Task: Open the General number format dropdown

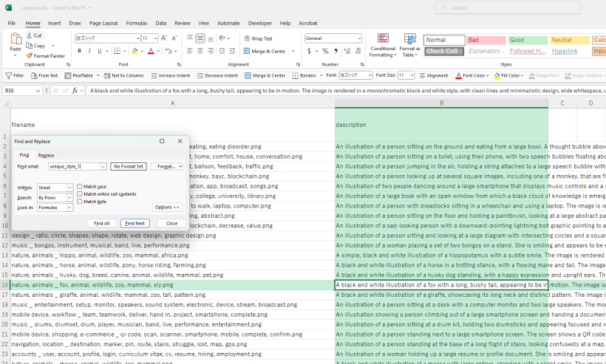Action: coord(359,38)
